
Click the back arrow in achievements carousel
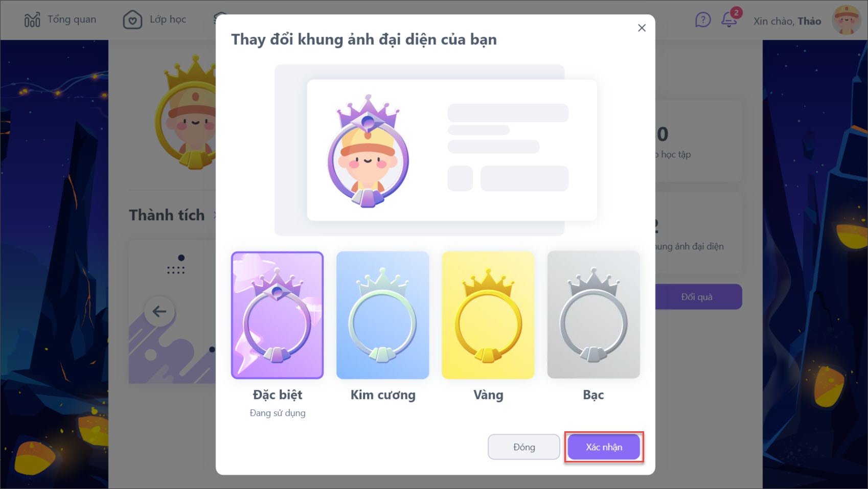point(159,311)
